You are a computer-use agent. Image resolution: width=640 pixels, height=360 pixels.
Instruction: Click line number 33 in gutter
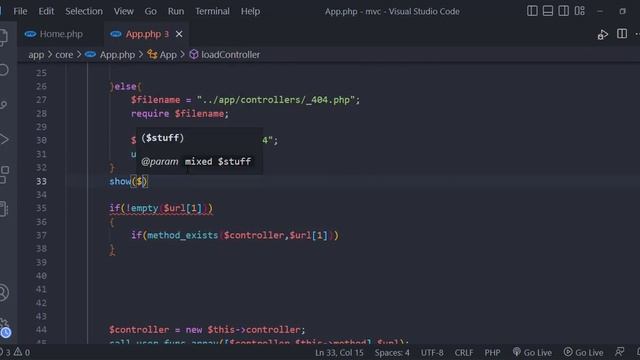[x=41, y=181]
